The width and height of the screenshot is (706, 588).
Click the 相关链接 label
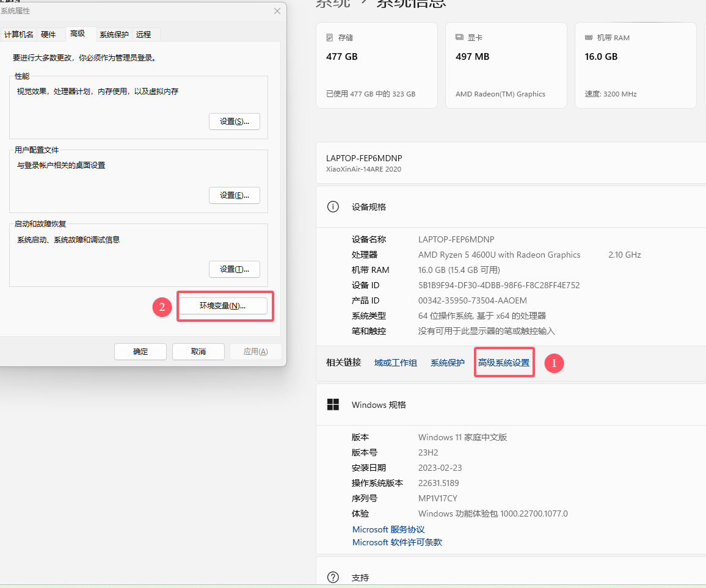(344, 363)
